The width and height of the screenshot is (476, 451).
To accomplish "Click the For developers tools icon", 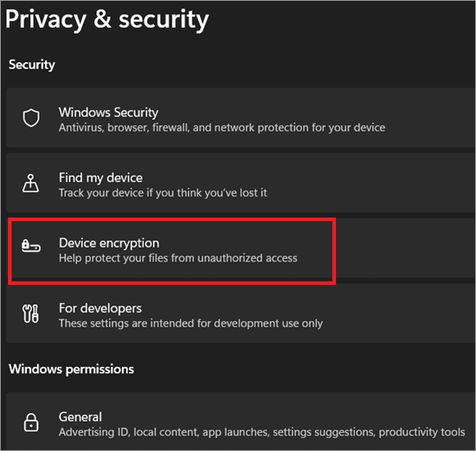I will 30,313.
